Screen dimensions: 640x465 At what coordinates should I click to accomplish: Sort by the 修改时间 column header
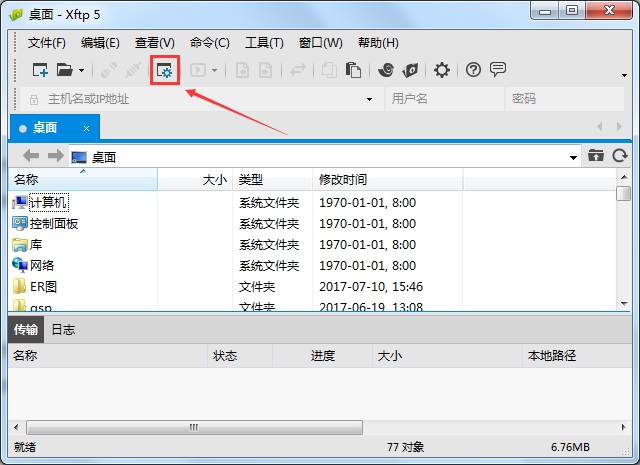[388, 180]
